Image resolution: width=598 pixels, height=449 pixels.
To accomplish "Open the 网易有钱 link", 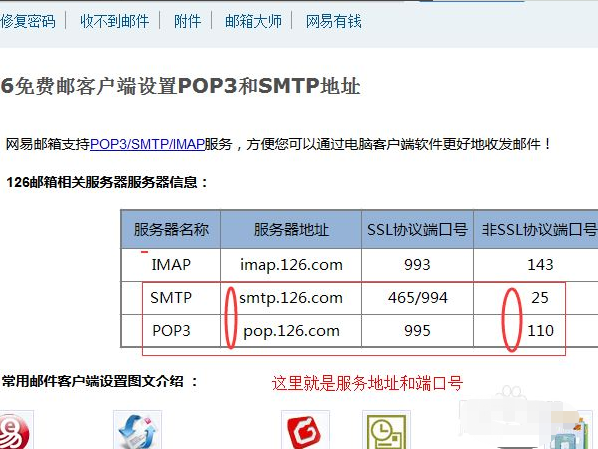I will 334,21.
